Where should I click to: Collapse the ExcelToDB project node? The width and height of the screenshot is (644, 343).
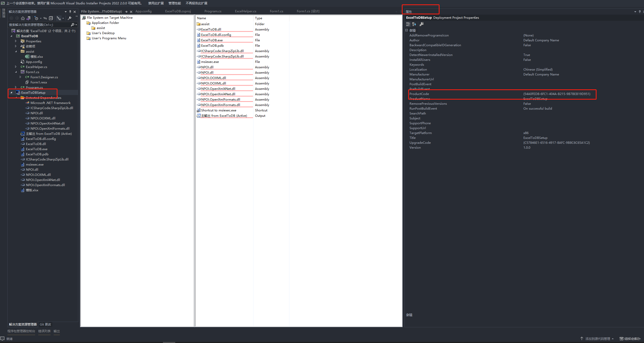(x=11, y=36)
